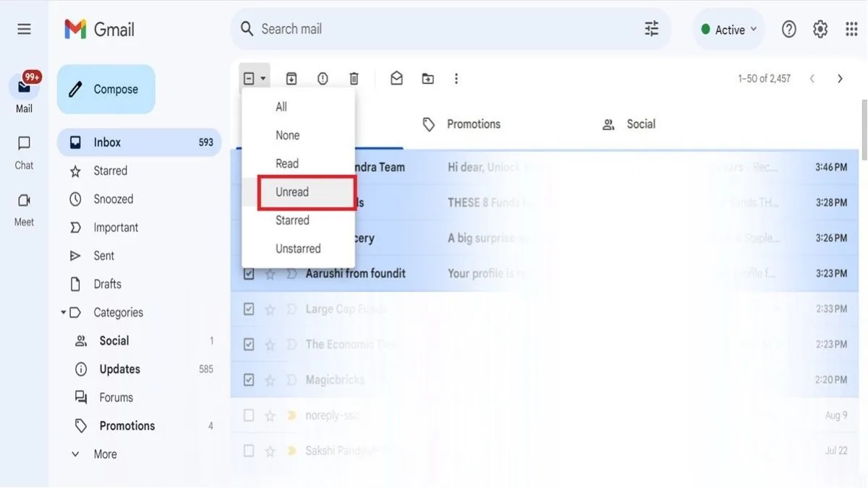Open the Magicbricks email row
This screenshot has width=868, height=488.
[x=545, y=380]
